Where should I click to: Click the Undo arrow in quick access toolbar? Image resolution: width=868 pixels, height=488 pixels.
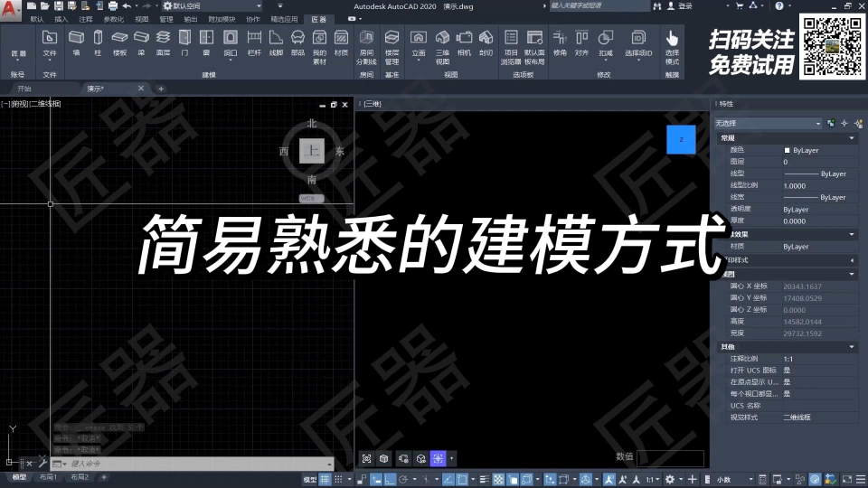click(x=127, y=6)
